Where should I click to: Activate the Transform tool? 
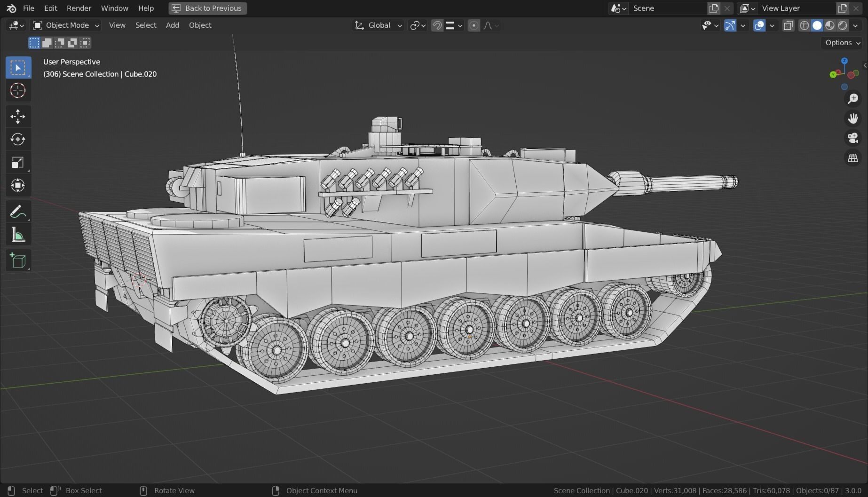(18, 185)
